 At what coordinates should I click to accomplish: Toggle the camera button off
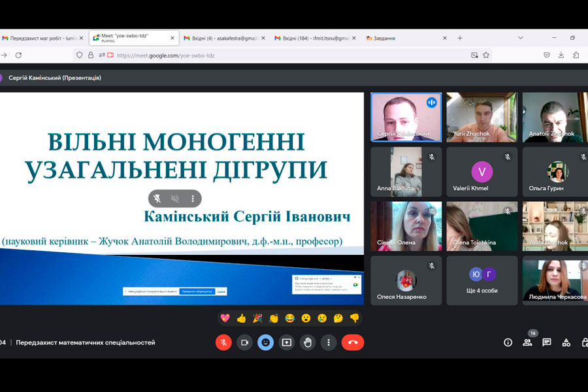(x=244, y=342)
